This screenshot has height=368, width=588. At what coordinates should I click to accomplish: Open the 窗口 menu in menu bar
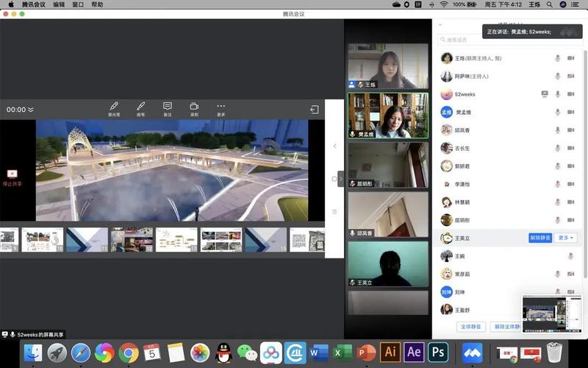[78, 4]
